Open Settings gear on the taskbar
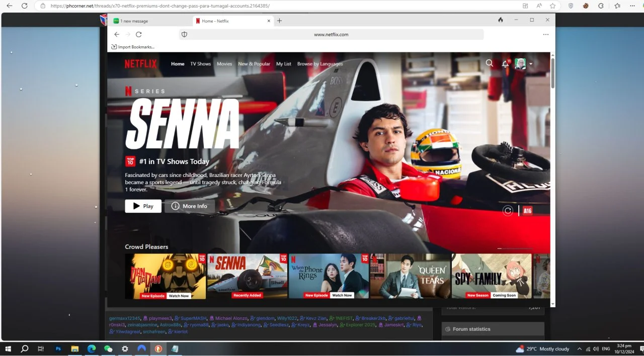Screen dimensions: 644x356 click(x=125, y=348)
